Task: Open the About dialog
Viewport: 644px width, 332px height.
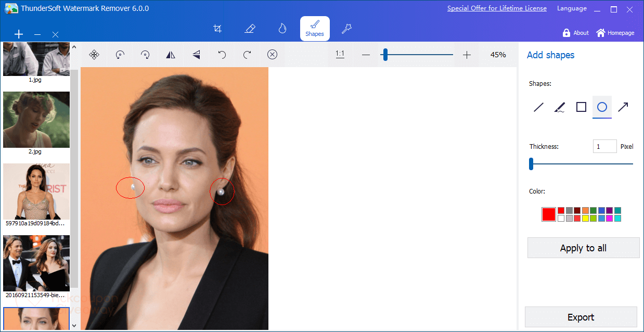Action: click(x=575, y=33)
